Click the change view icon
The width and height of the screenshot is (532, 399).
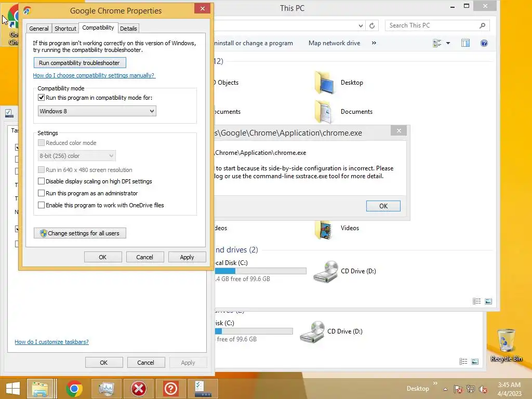(x=437, y=43)
